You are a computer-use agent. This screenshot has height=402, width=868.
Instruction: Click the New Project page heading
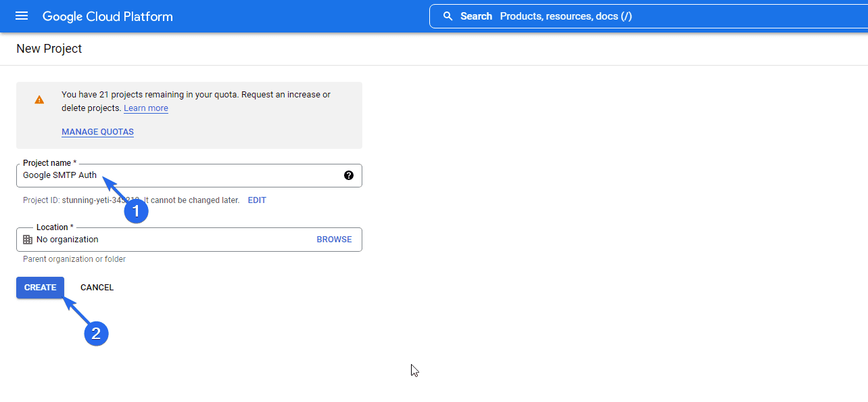tap(49, 49)
